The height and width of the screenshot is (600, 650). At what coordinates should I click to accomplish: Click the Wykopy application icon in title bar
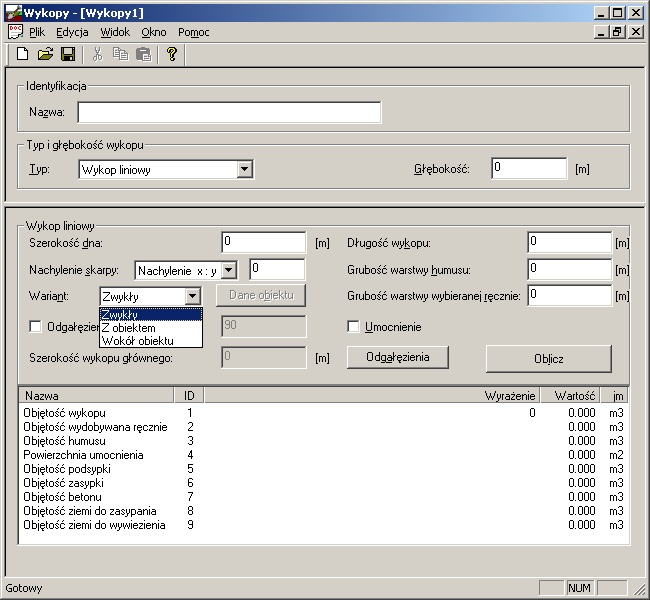(13, 13)
